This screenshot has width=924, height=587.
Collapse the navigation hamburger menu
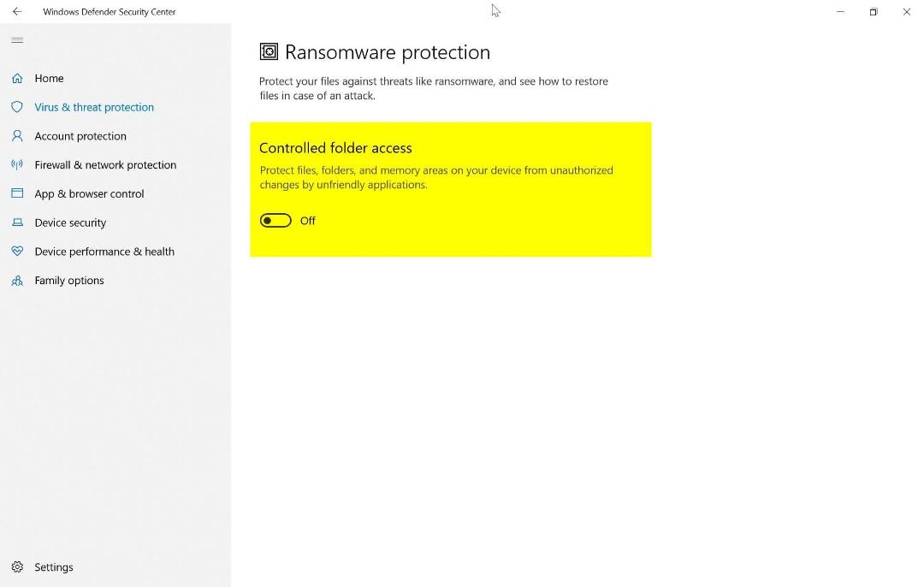(17, 40)
